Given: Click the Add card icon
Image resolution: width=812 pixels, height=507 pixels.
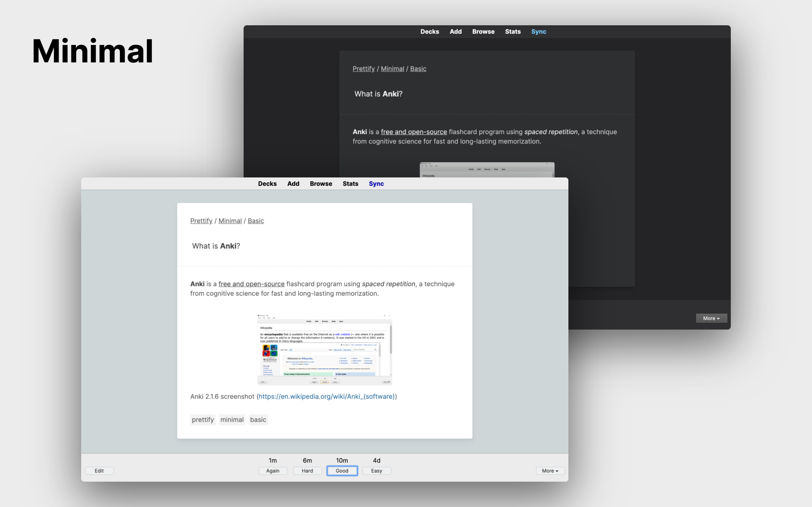Looking at the screenshot, I should [292, 183].
